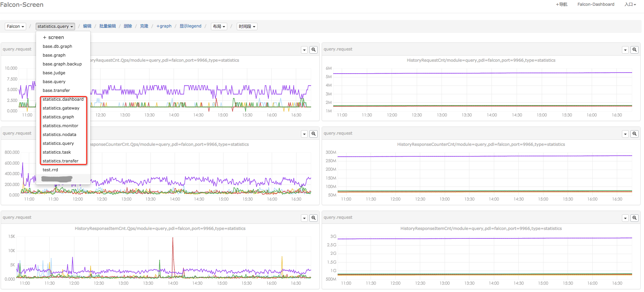This screenshot has height=292, width=644.
Task: Click the 克隆 clone link
Action: tap(144, 26)
